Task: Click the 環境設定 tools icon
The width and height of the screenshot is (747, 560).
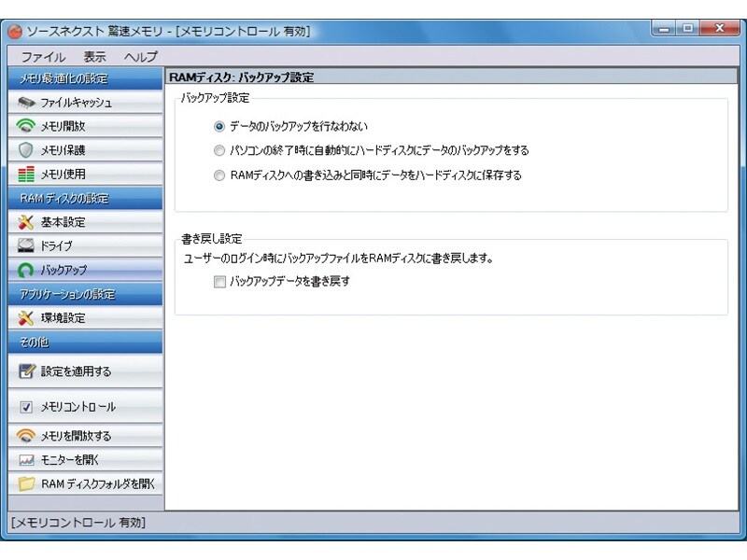Action: [x=26, y=317]
